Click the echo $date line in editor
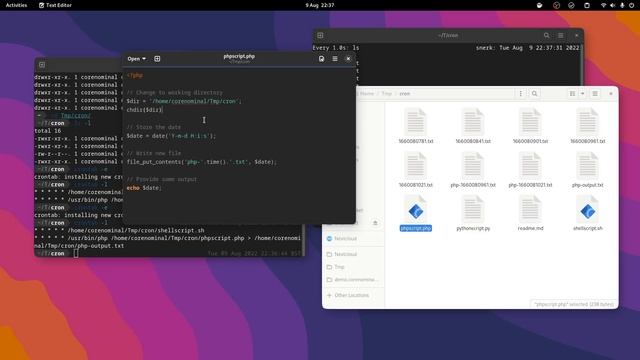640x360 pixels. [144, 188]
